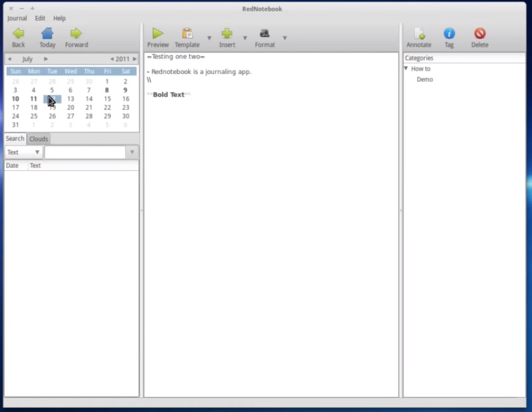Click the Forward arrow icon
This screenshot has height=412, width=532.
76,34
